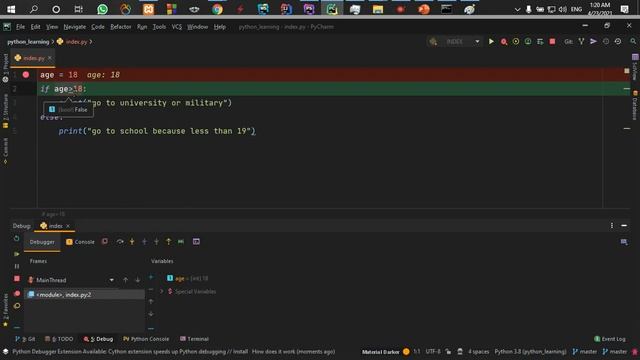Viewport: 640px width, 360px height.
Task: Run the INDEX configuration with the green arrow
Action: pos(491,42)
